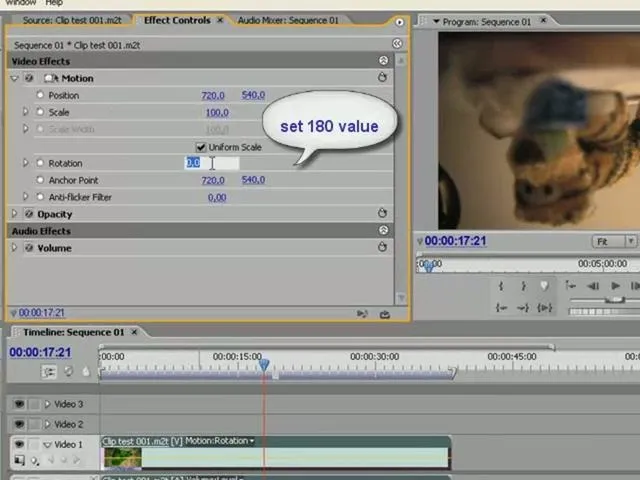Image resolution: width=640 pixels, height=480 pixels.
Task: Collapse the Video 1 track
Action: click(47, 444)
